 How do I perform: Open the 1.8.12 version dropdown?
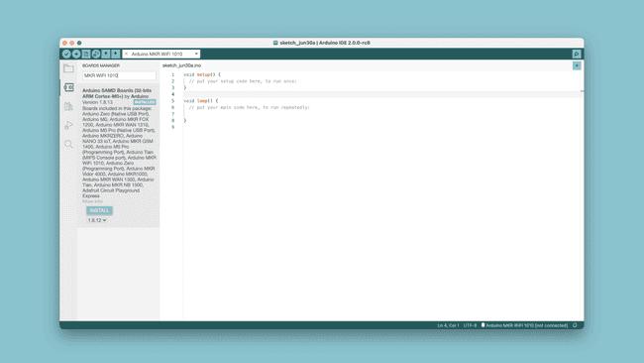coord(97,220)
